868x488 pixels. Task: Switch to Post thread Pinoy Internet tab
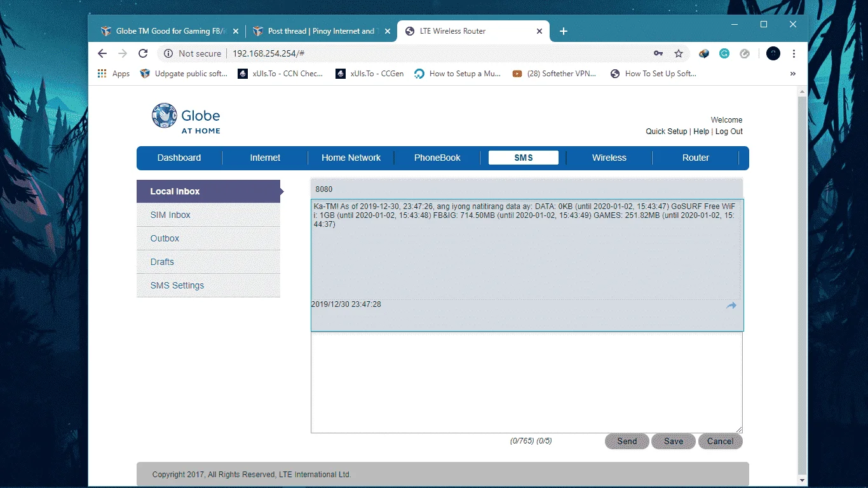click(x=321, y=31)
